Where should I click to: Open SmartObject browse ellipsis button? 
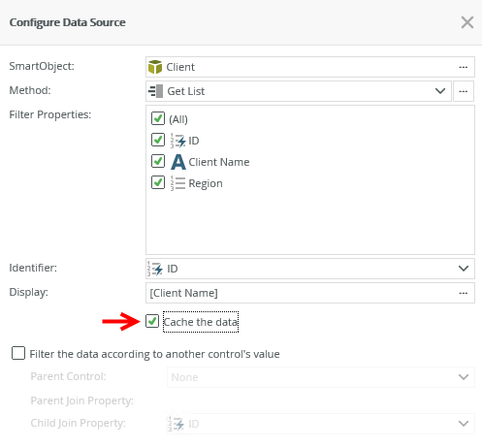point(463,67)
